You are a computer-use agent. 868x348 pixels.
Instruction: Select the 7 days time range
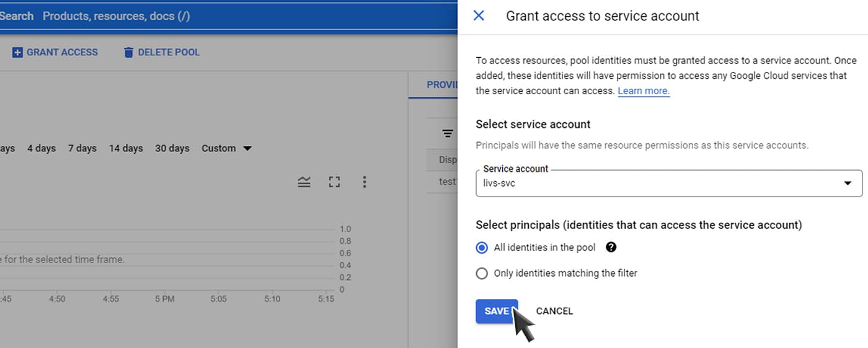(x=82, y=148)
